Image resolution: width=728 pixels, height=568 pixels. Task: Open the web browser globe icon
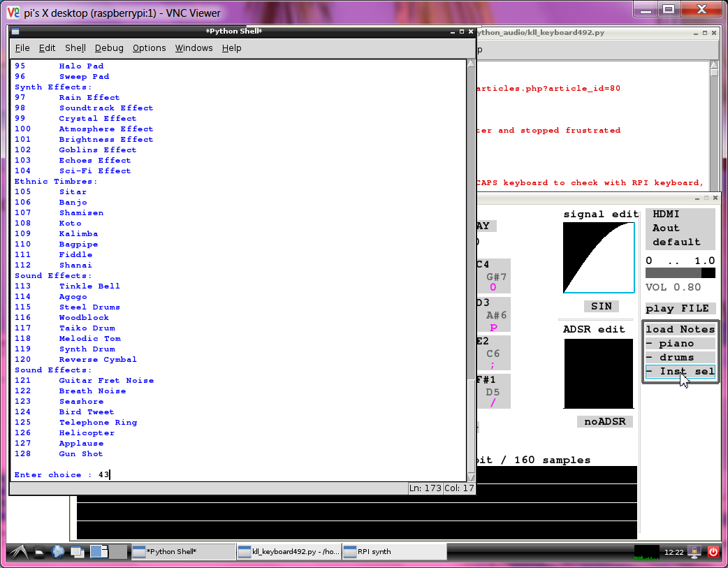point(58,552)
